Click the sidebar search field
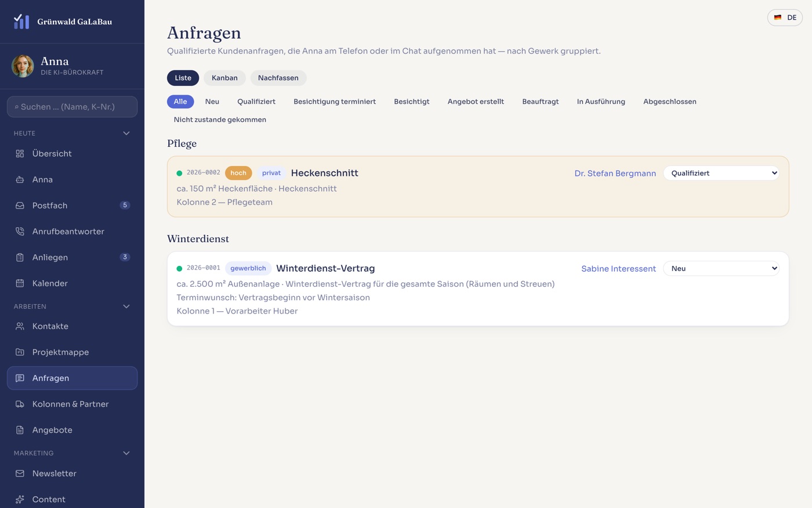This screenshot has height=508, width=812. click(72, 107)
